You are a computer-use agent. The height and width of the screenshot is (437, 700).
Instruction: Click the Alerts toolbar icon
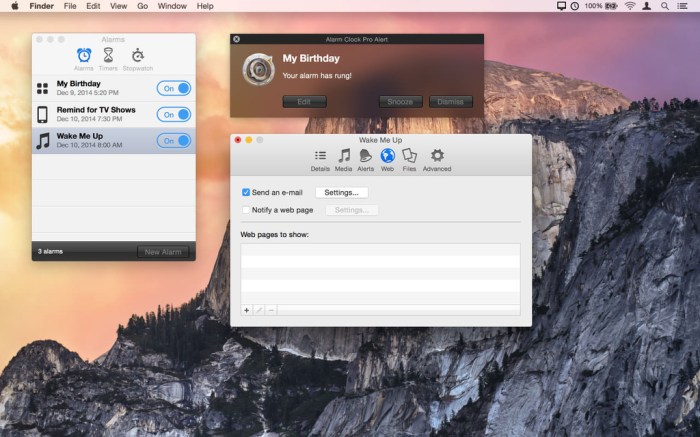366,156
